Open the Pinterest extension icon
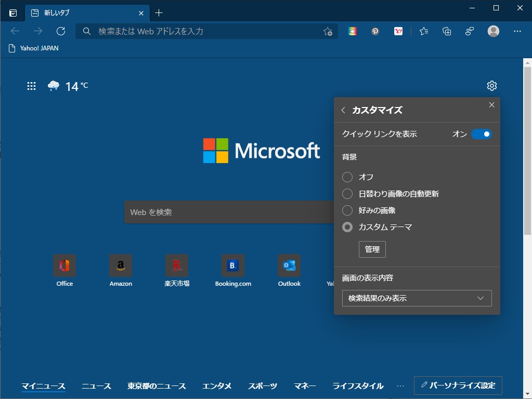This screenshot has height=399, width=532. [x=375, y=31]
